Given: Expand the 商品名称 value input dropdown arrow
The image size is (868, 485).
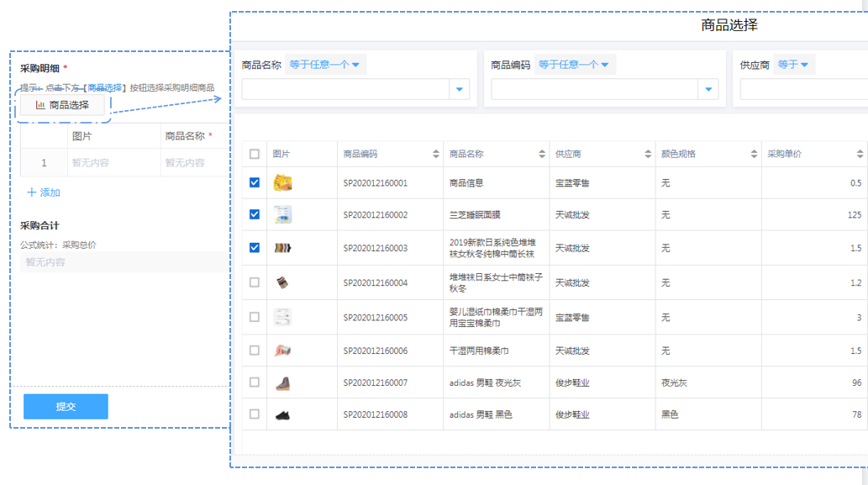Looking at the screenshot, I should (x=460, y=89).
